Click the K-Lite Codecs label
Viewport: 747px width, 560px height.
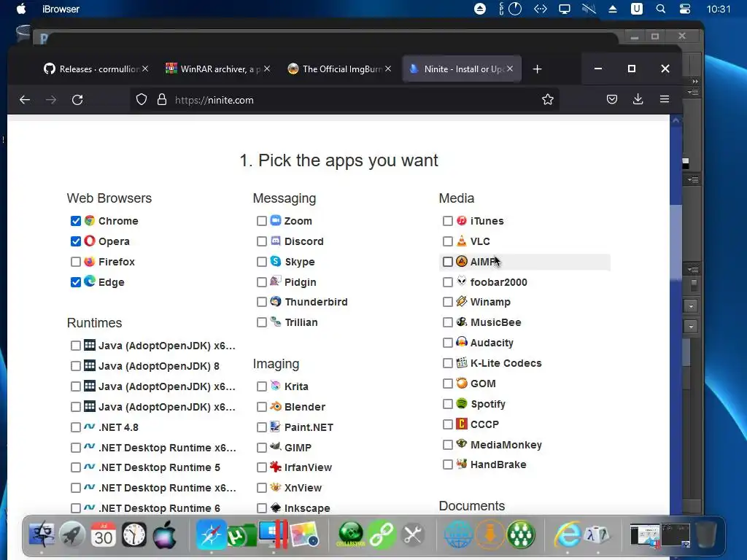coord(506,363)
